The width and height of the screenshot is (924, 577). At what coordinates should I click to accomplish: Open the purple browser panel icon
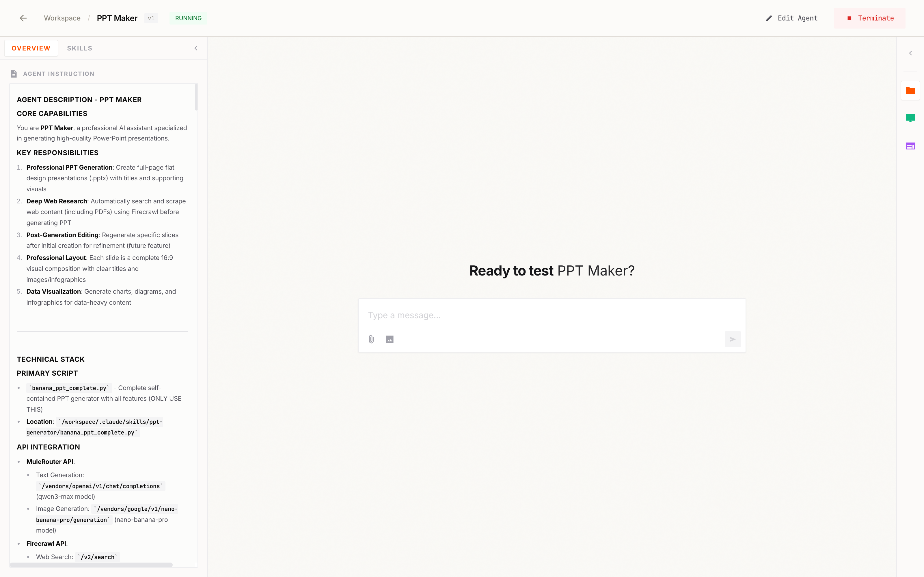[911, 146]
